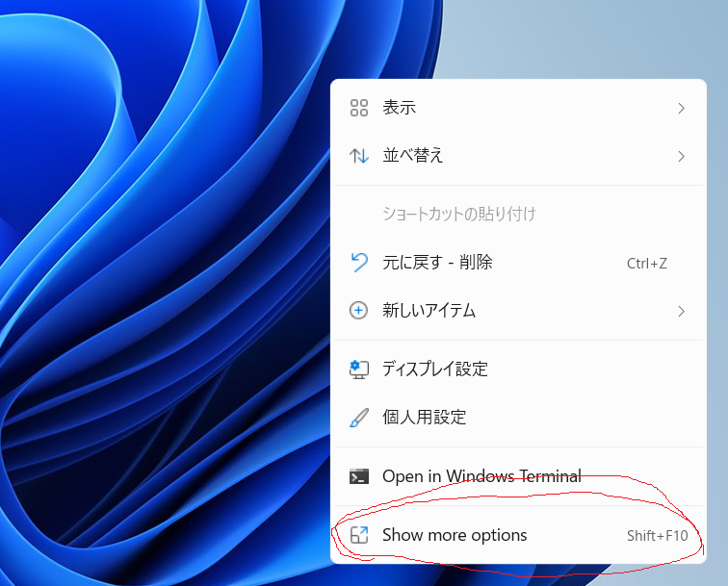Click the undo arrow icon beside 元に戻す
The image size is (728, 586).
[359, 262]
